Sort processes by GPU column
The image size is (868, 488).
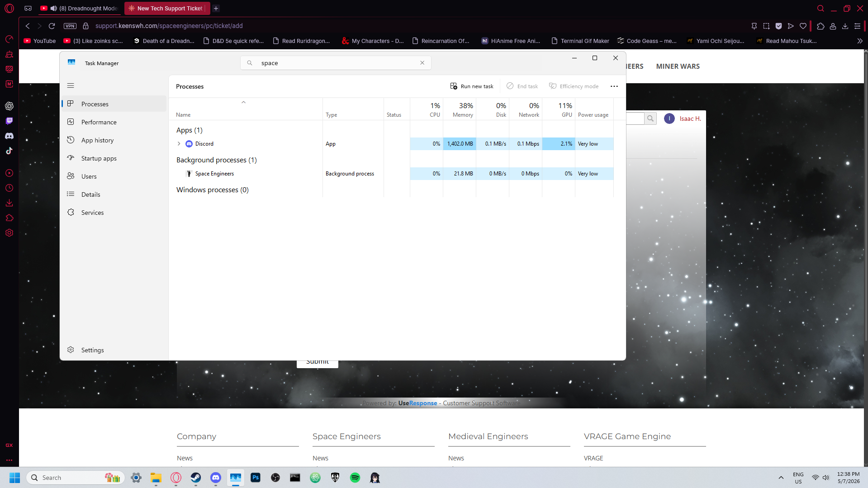coord(559,109)
